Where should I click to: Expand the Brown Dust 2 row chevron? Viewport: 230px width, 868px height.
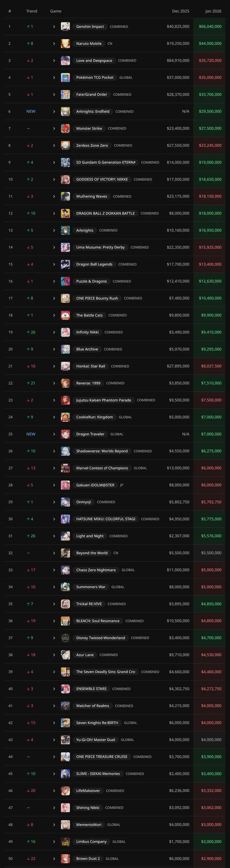[54, 859]
